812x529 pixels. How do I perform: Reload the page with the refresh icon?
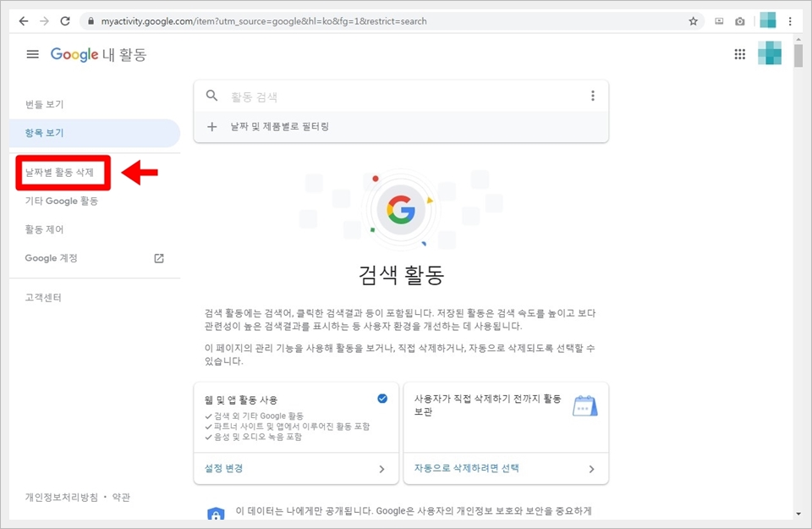tap(65, 21)
